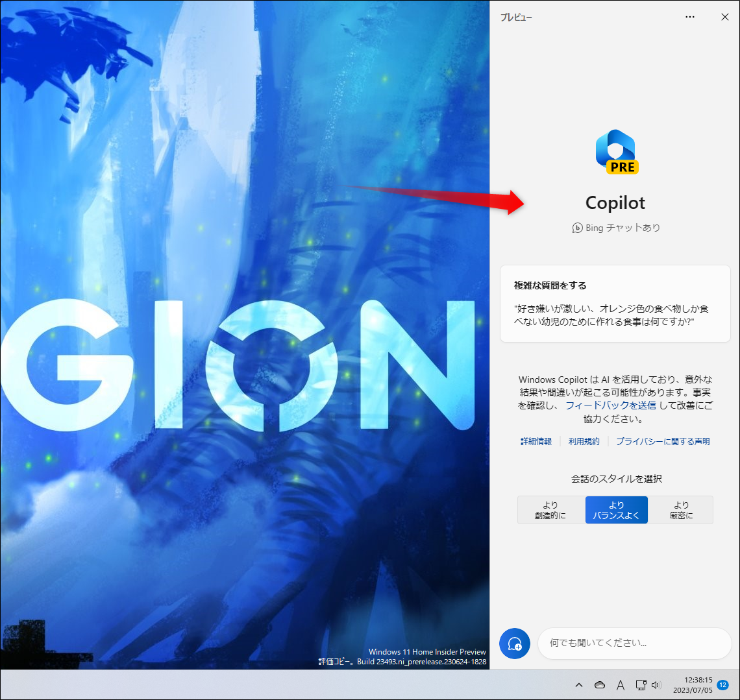Select the 'よりバランスよく' conversation style
740x700 pixels.
coord(617,510)
